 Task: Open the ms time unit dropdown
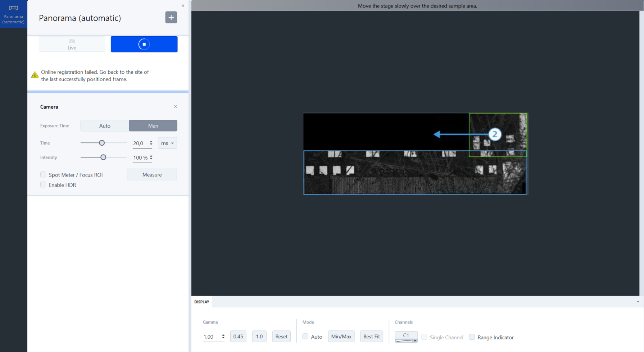pyautogui.click(x=167, y=143)
